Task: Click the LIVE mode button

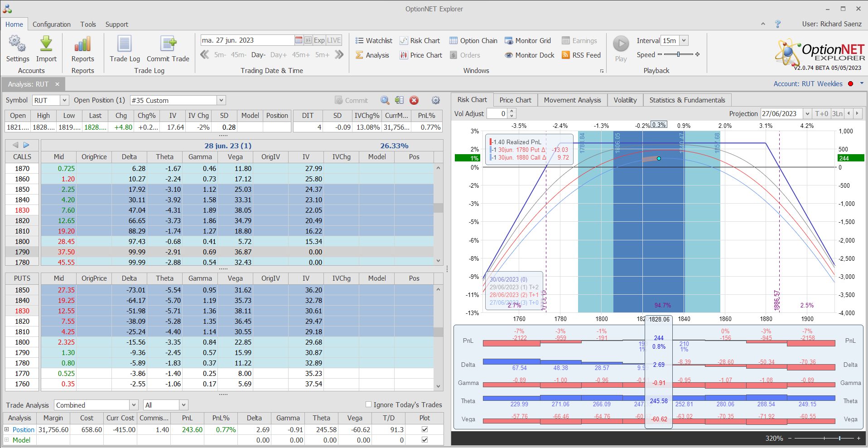Action: [x=334, y=40]
